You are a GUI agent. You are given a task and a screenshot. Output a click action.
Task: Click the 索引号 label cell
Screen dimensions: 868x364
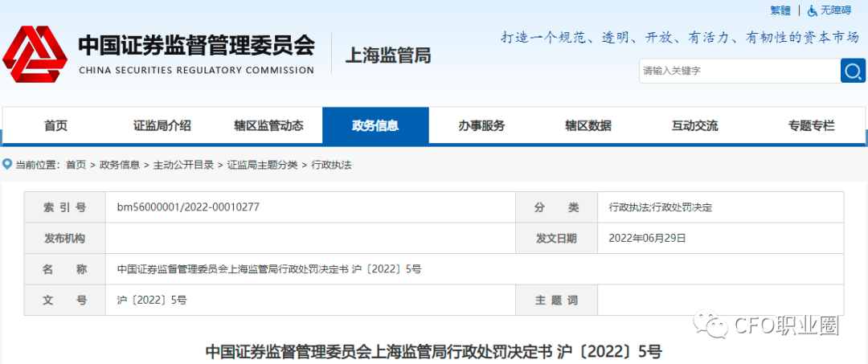65,207
